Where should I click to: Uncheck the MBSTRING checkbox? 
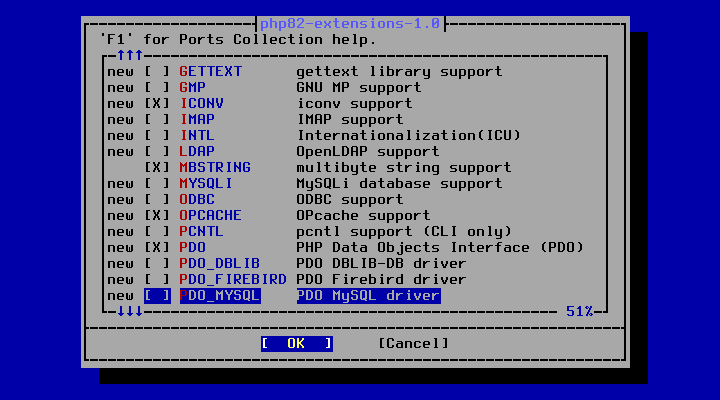click(157, 168)
